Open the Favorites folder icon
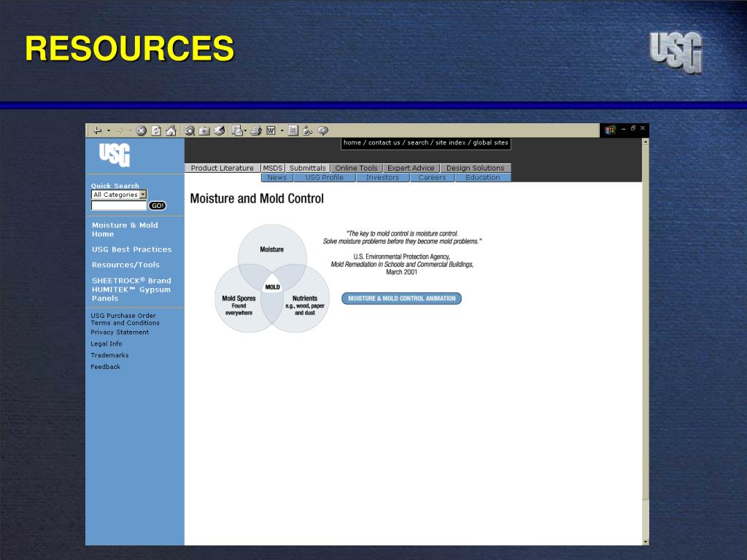747x560 pixels. tap(204, 131)
